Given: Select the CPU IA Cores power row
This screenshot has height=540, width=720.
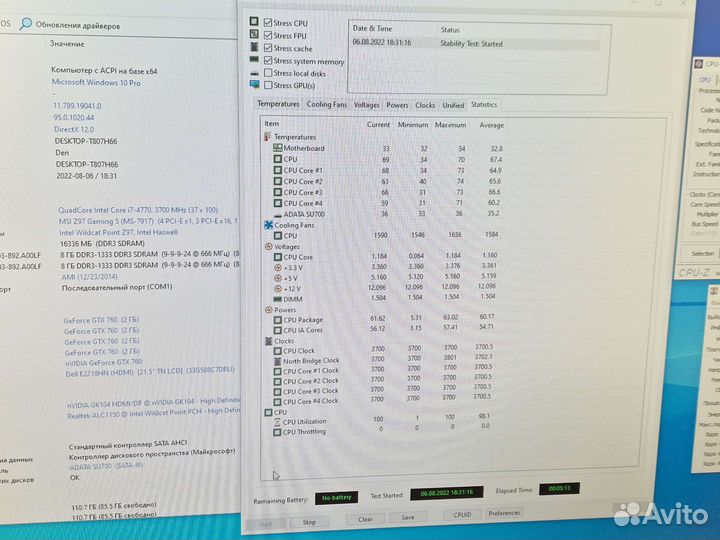Looking at the screenshot, I should point(383,329).
